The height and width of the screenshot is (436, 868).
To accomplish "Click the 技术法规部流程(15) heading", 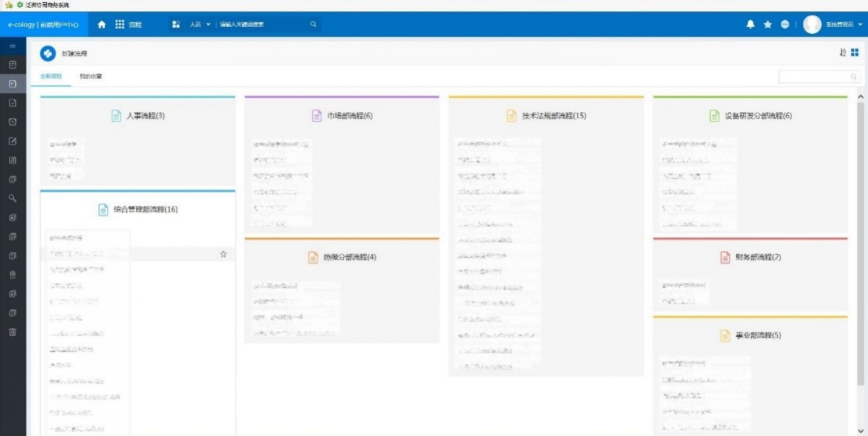I will pyautogui.click(x=554, y=116).
